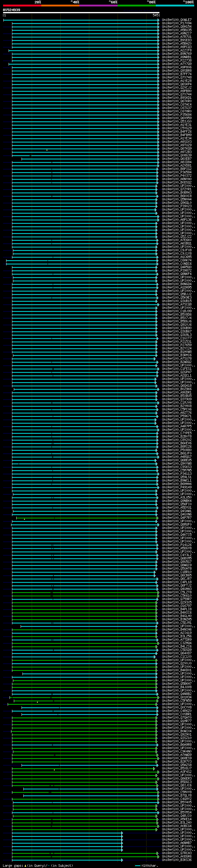This screenshot has height=868, width=197.
Task: Select the UniRef100_B5X8J7 label
Action: [176, 768]
